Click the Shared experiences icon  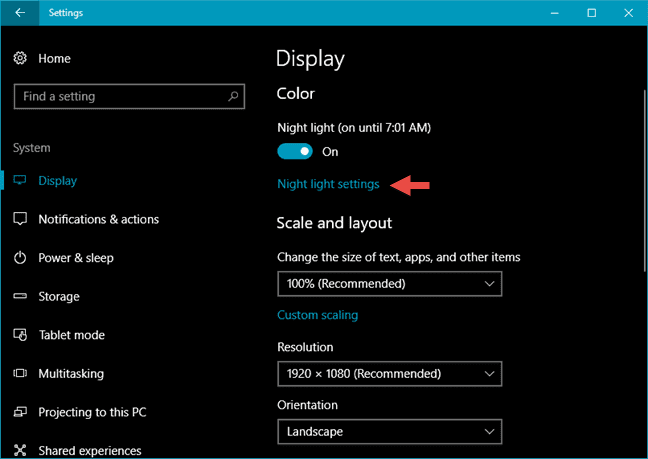click(20, 450)
